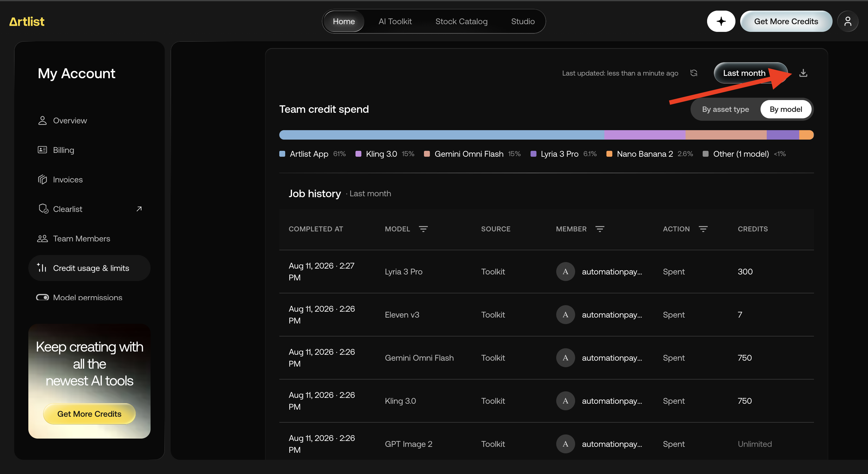Open the user profile icon menu
Screen dimensions: 868x474
[847, 21]
